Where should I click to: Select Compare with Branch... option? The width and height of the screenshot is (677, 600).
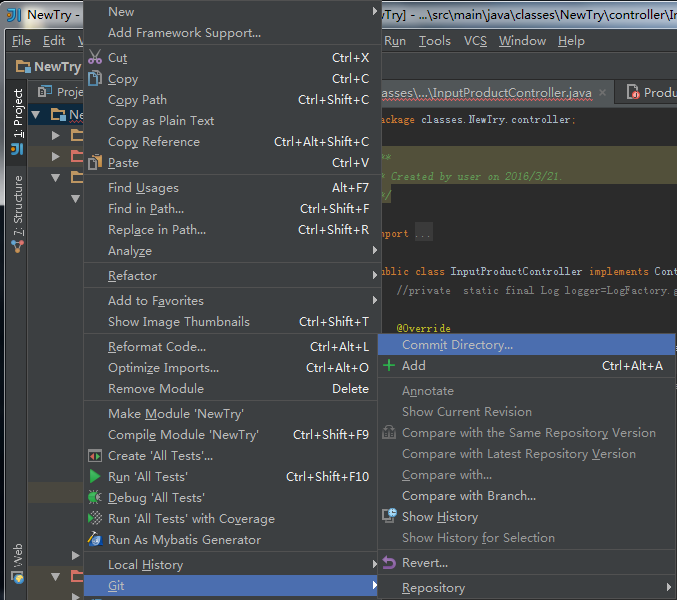pos(468,496)
